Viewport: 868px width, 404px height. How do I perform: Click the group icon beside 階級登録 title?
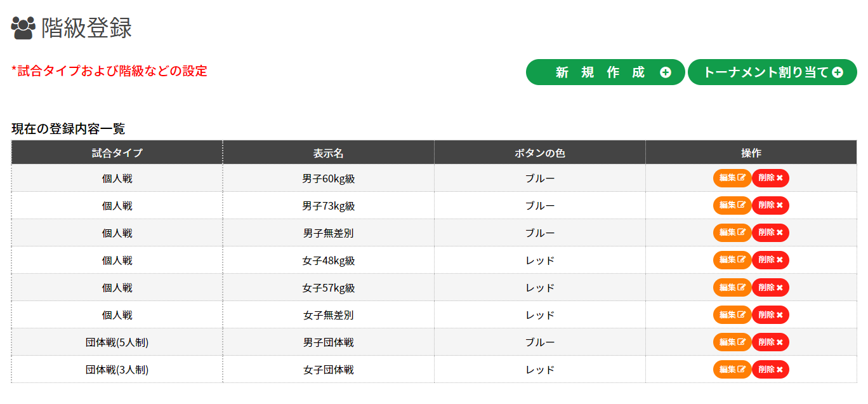pyautogui.click(x=23, y=28)
